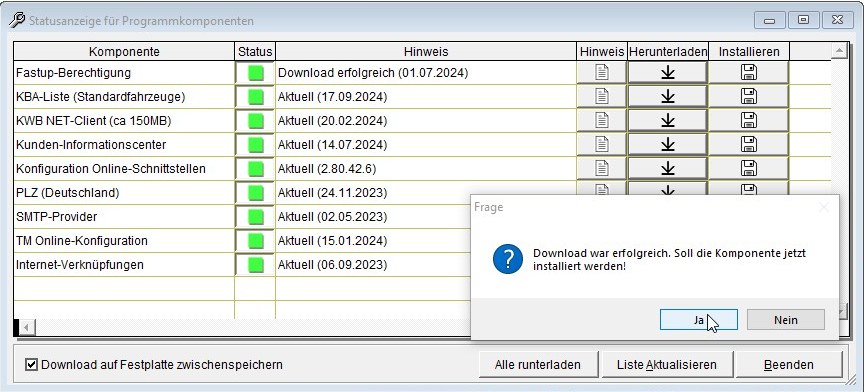Image resolution: width=864 pixels, height=392 pixels.
Task: Install the Fastup-Berechtigung component
Action: pyautogui.click(x=749, y=72)
